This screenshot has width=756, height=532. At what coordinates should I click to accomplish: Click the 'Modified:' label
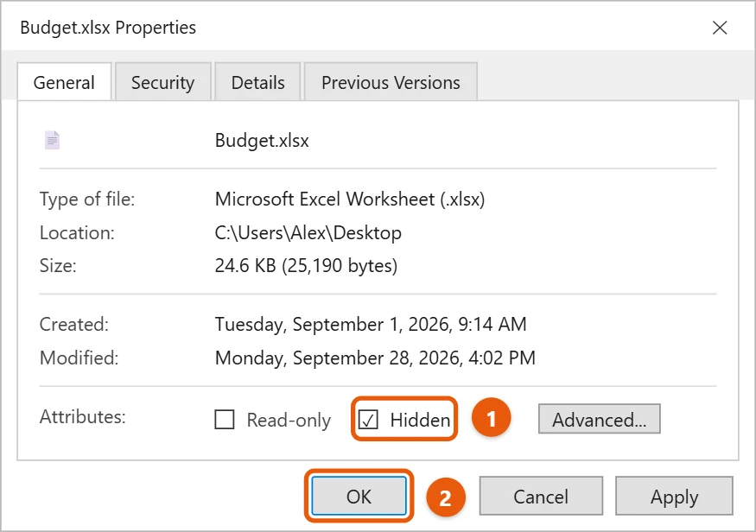pos(79,358)
